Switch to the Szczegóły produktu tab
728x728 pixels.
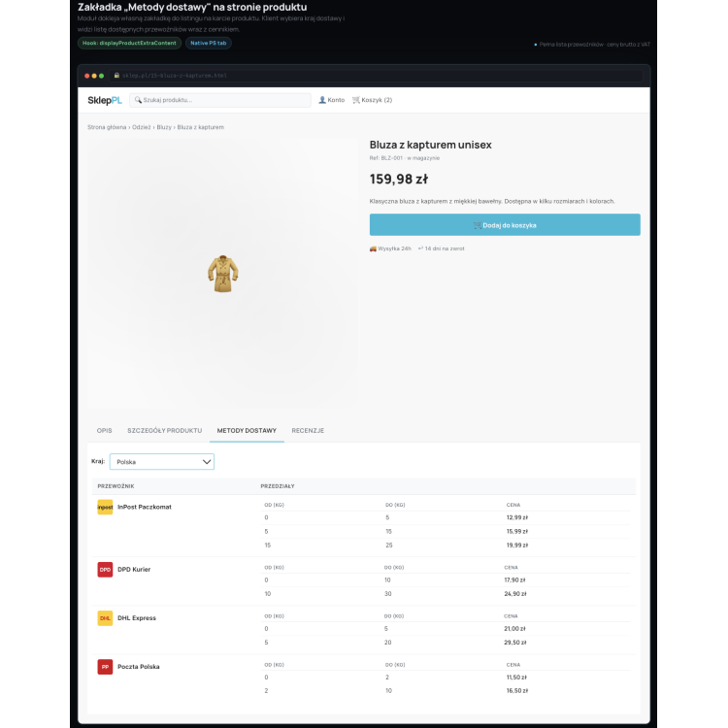pos(165,431)
